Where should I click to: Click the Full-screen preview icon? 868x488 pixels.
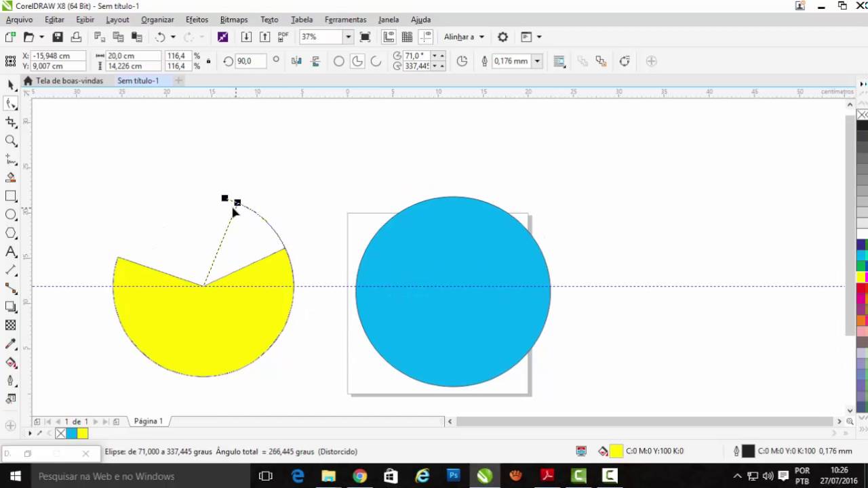[x=365, y=37]
